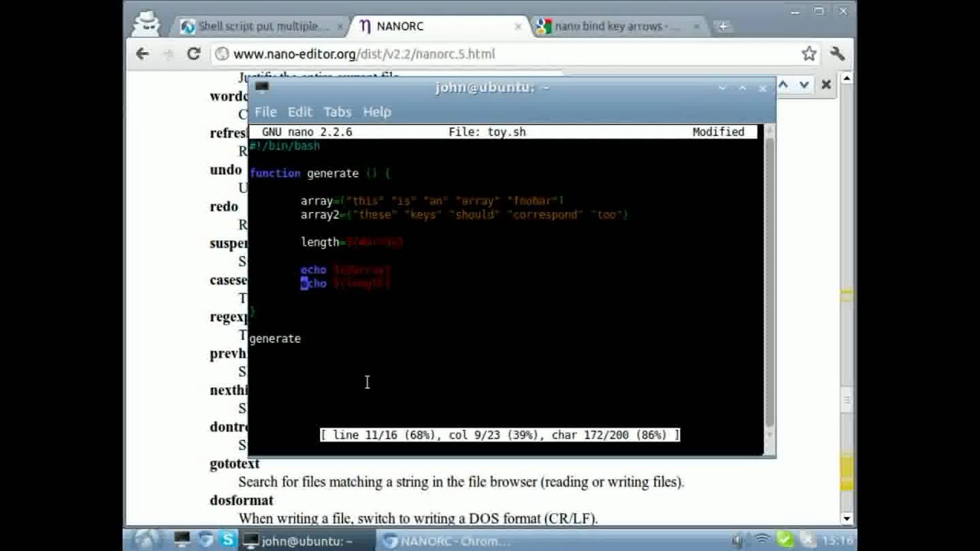
Task: Click the incognito spy icon
Action: (145, 23)
